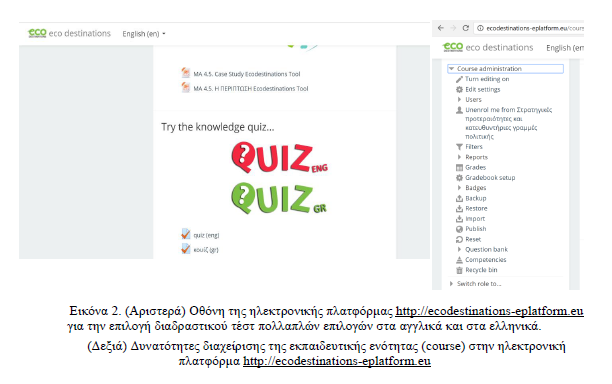
Task: Open English (en) menu in right window
Action: (565, 48)
